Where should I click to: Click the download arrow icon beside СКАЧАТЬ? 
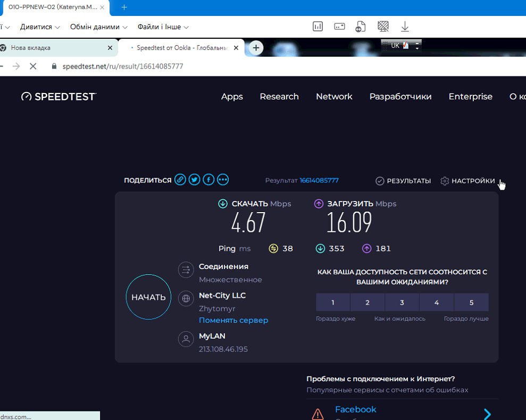(x=223, y=204)
